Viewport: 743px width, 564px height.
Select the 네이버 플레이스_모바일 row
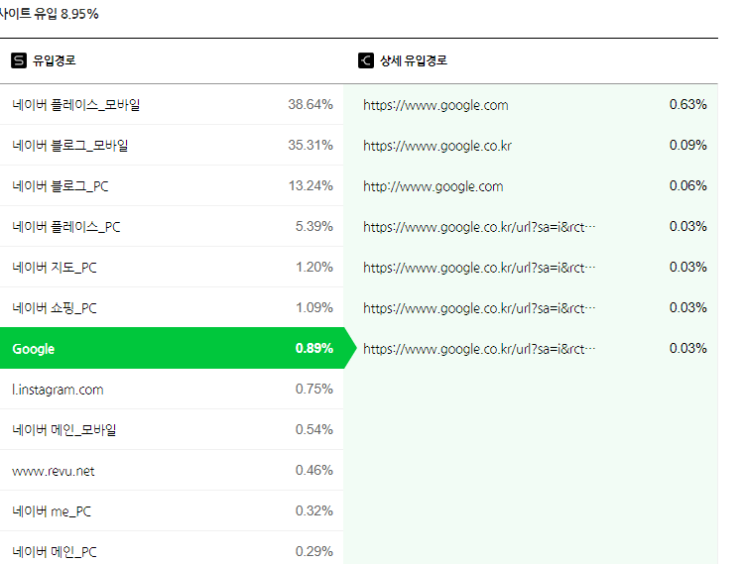[x=172, y=105]
